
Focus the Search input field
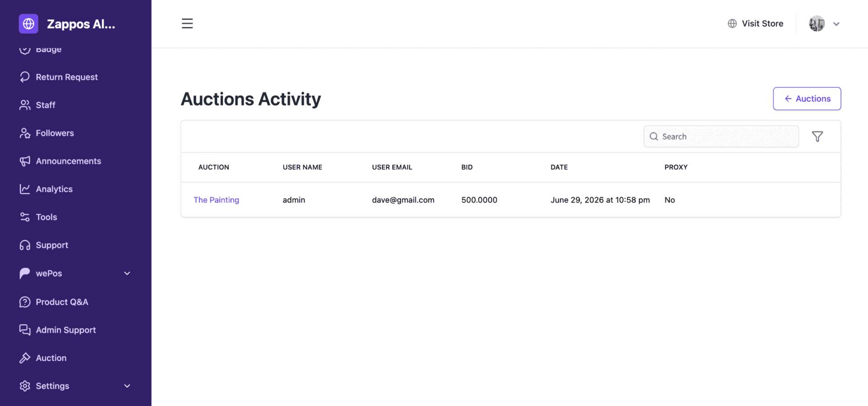(x=721, y=137)
